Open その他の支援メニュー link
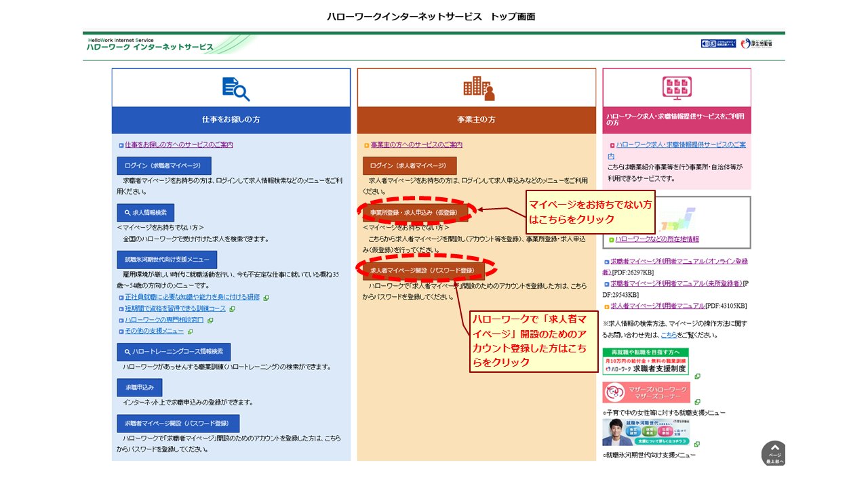 click(x=155, y=331)
